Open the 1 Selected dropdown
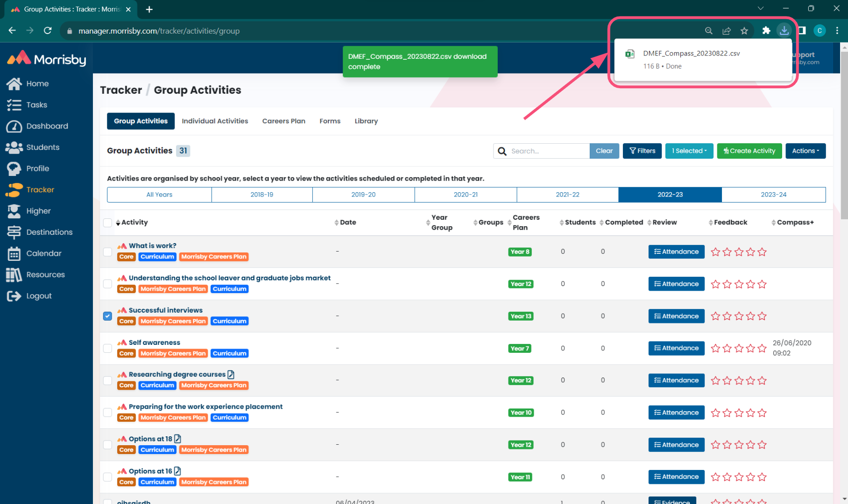Viewport: 848px width, 504px height. click(689, 151)
